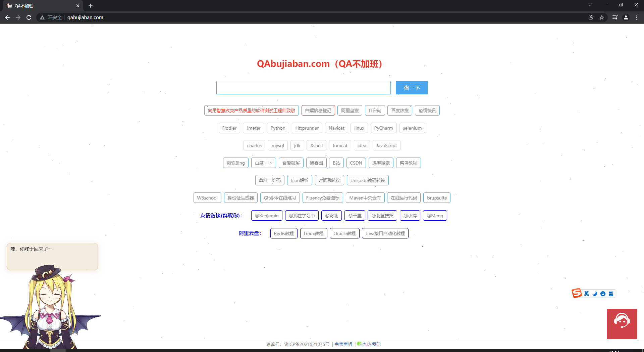Open the Xshell link
Screen dimensions: 644x352
click(316, 145)
